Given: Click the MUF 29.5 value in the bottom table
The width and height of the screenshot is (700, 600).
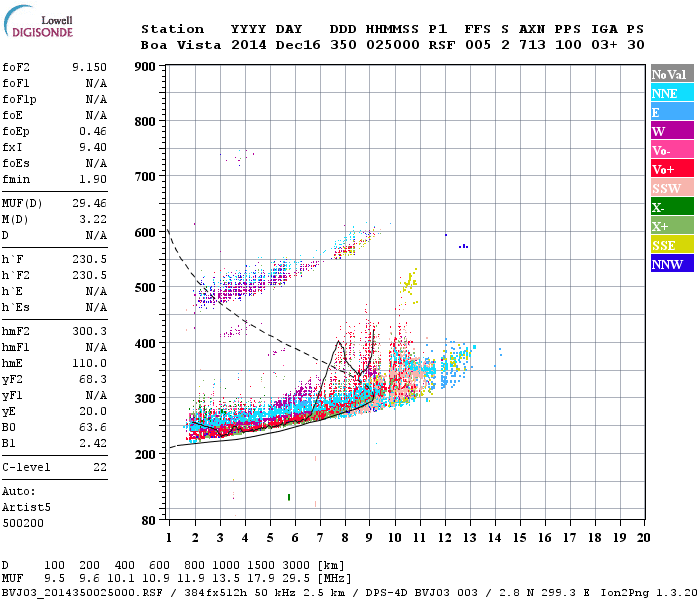Looking at the screenshot, I should (x=296, y=579).
